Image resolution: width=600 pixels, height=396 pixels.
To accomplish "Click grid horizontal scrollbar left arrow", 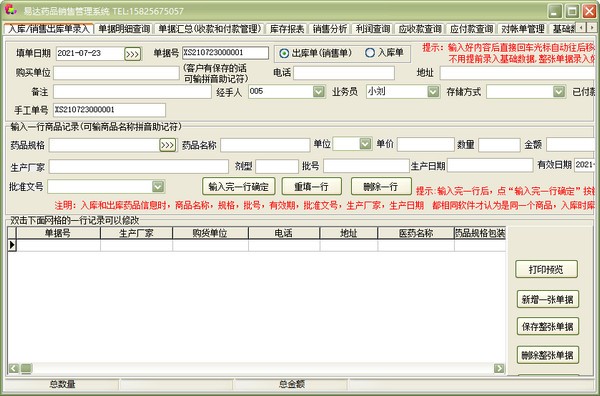I will click(x=13, y=368).
